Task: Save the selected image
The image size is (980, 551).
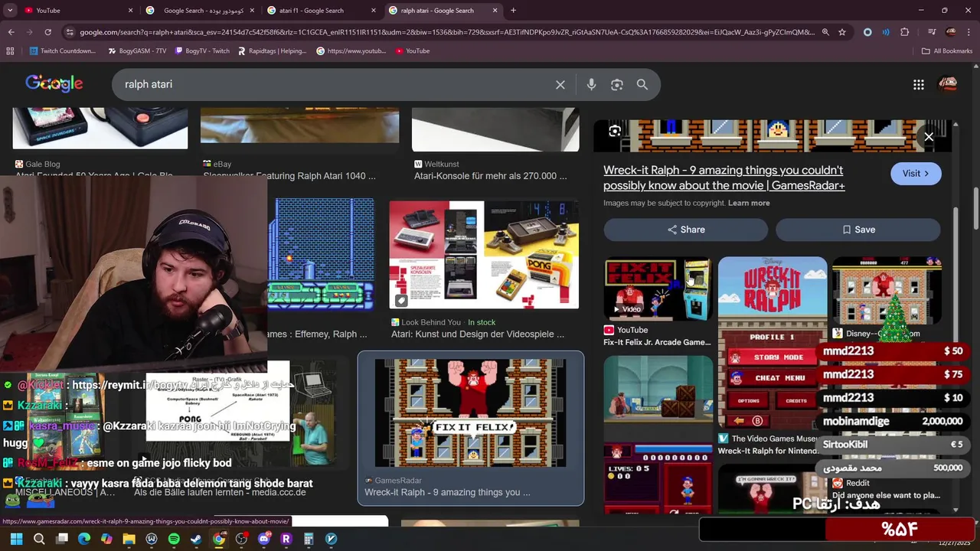Action: (x=858, y=230)
